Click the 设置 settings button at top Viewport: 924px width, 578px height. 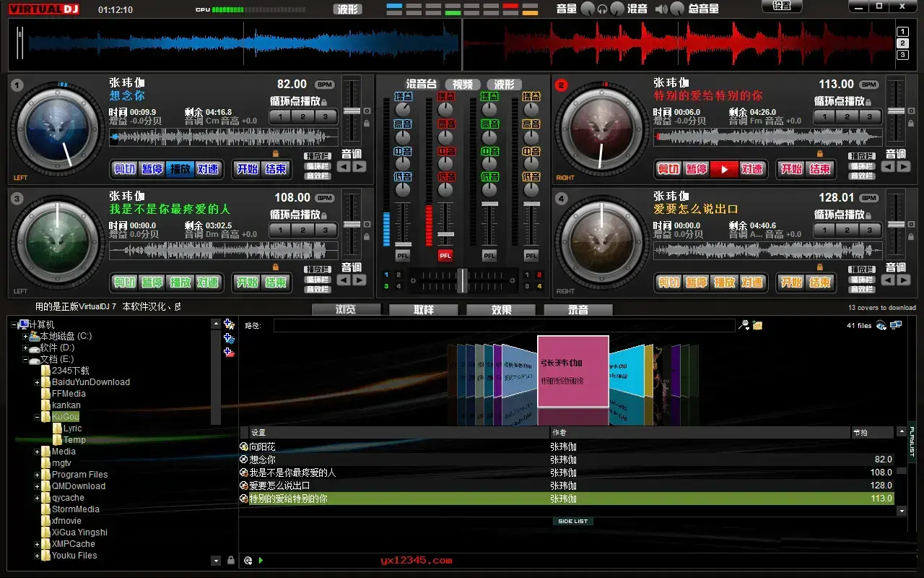[782, 6]
